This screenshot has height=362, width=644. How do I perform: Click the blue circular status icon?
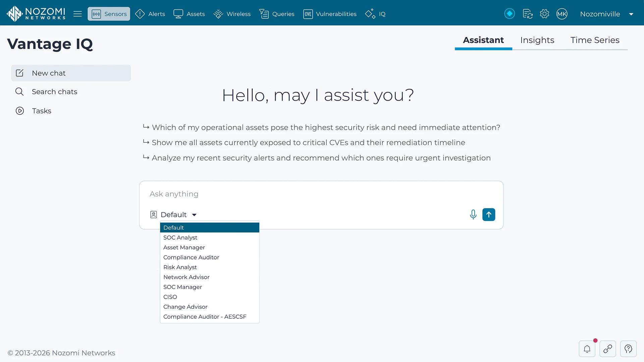point(509,14)
